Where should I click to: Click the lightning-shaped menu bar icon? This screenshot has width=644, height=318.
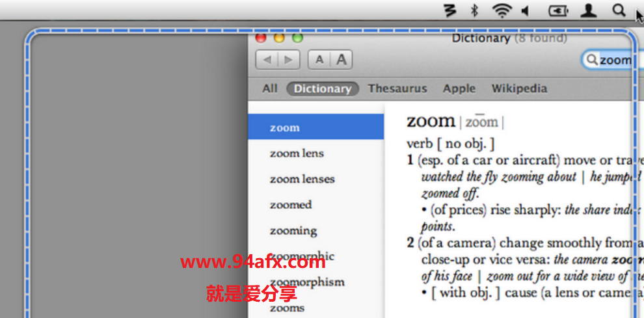pyautogui.click(x=451, y=10)
